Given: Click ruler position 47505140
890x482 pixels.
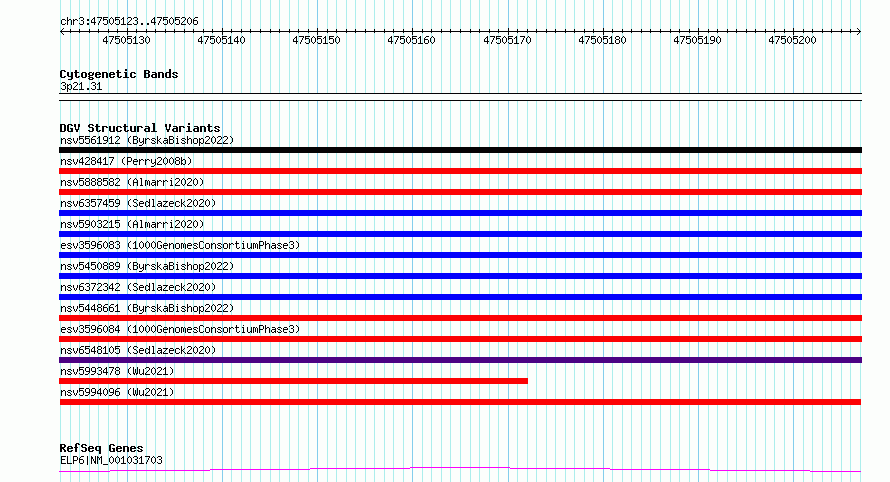Looking at the screenshot, I should point(221,40).
